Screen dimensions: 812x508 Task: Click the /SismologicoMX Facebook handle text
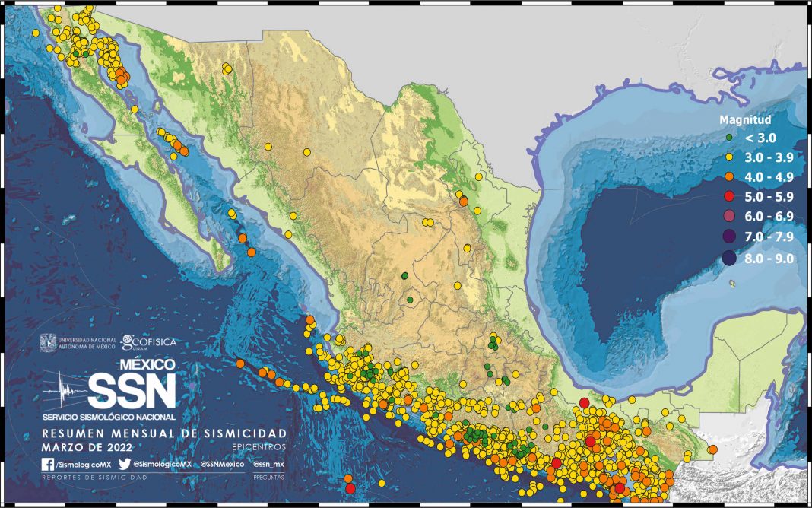click(x=84, y=465)
